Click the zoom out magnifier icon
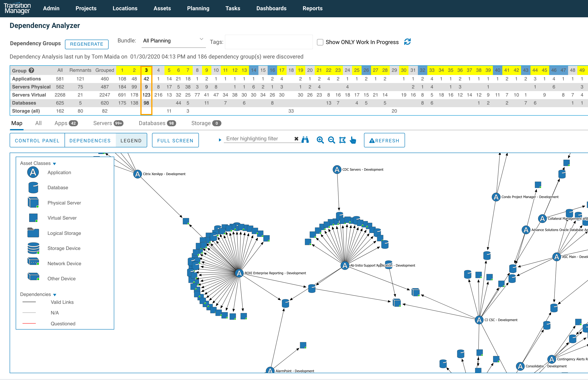Image resolution: width=588 pixels, height=380 pixels. pyautogui.click(x=331, y=140)
